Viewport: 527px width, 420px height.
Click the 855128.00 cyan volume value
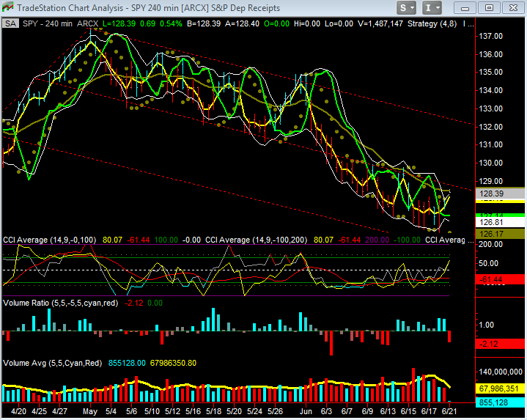[x=127, y=364]
